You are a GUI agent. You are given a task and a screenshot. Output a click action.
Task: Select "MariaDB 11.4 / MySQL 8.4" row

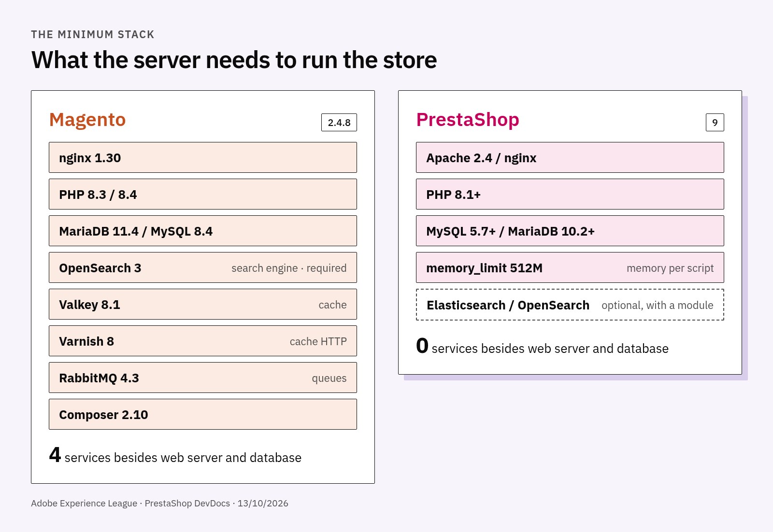click(203, 231)
